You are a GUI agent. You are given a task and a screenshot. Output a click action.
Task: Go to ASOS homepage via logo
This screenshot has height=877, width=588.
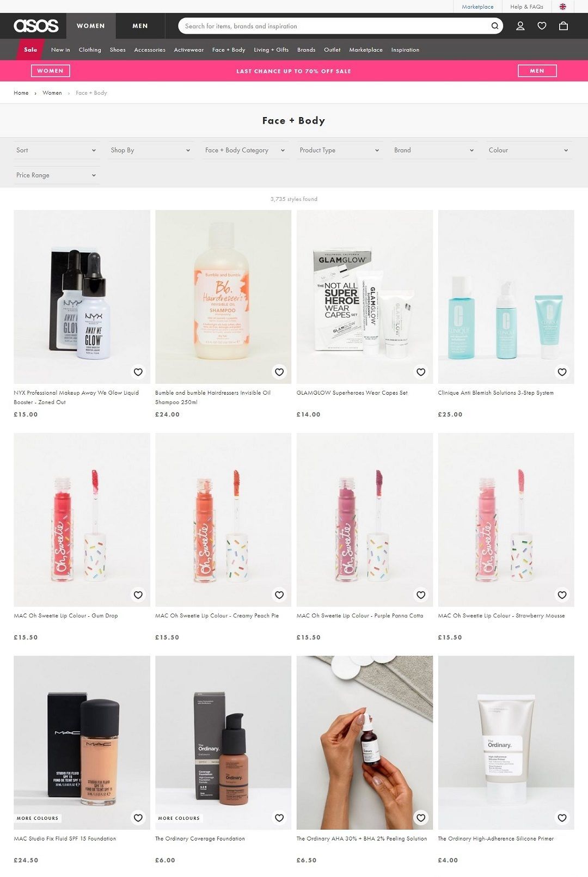(x=36, y=26)
